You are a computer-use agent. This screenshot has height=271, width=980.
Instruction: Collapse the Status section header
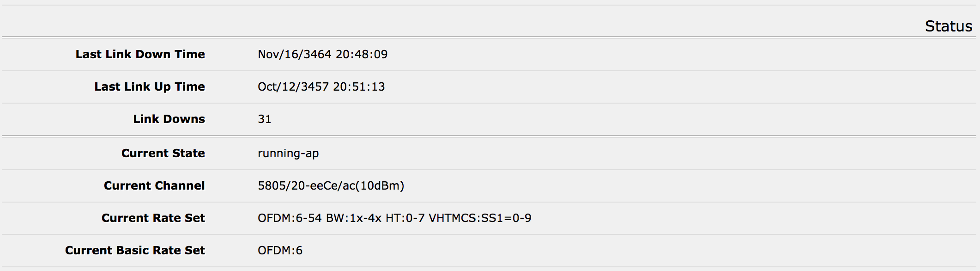[x=948, y=26]
